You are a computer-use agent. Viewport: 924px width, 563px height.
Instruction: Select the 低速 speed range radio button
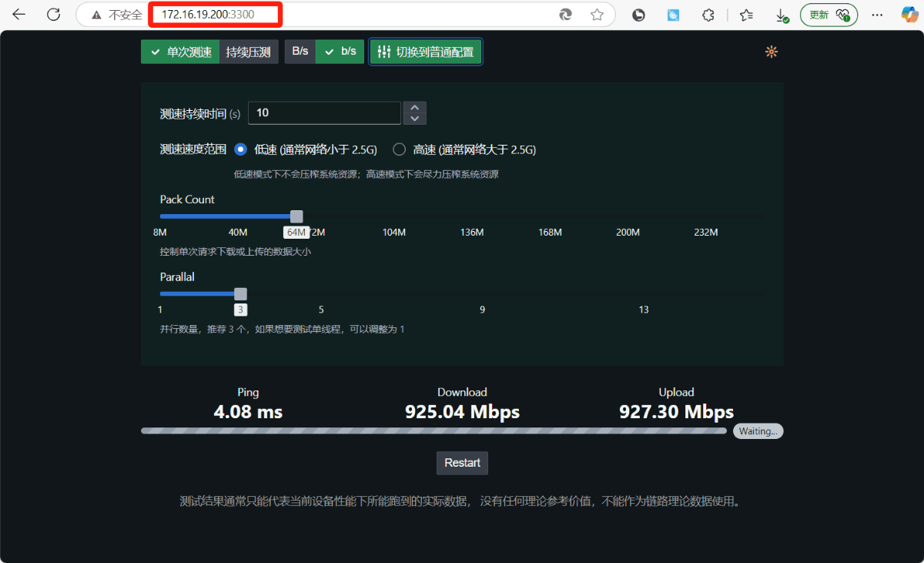coord(239,149)
